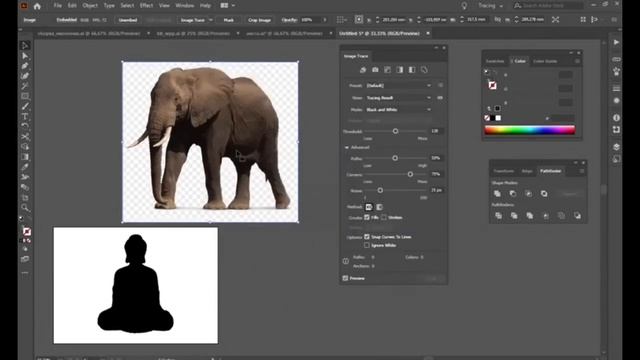Choose Grayscale preset icon in Image Trace
The width and height of the screenshot is (640, 360).
[400, 70]
